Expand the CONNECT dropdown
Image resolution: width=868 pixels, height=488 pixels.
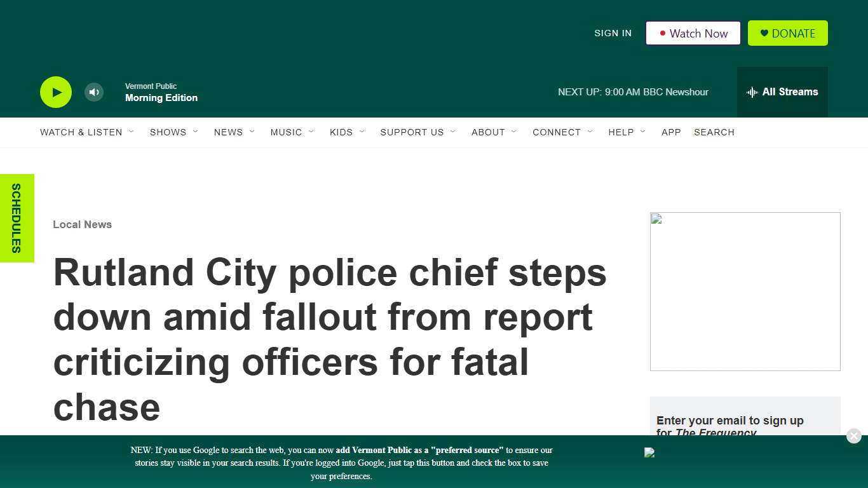pos(590,132)
